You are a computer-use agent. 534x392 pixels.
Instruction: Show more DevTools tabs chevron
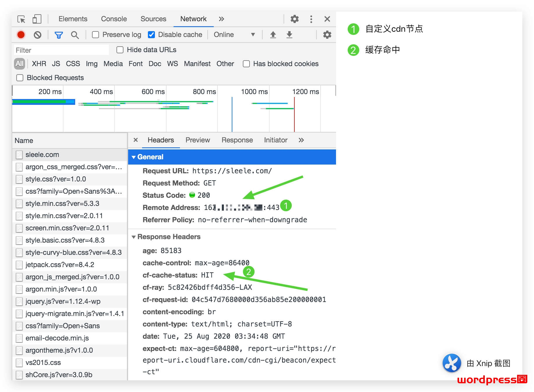pyautogui.click(x=222, y=19)
